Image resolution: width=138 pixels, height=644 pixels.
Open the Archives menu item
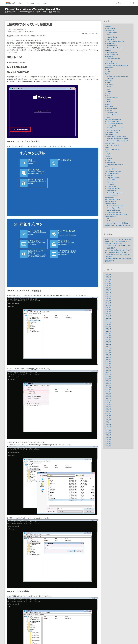30,3
